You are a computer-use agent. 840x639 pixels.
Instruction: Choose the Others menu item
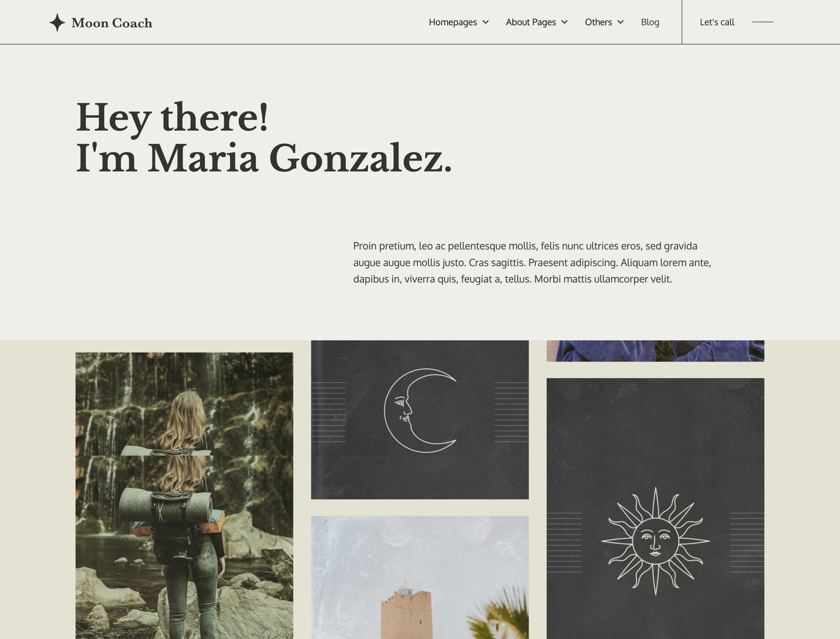(599, 22)
